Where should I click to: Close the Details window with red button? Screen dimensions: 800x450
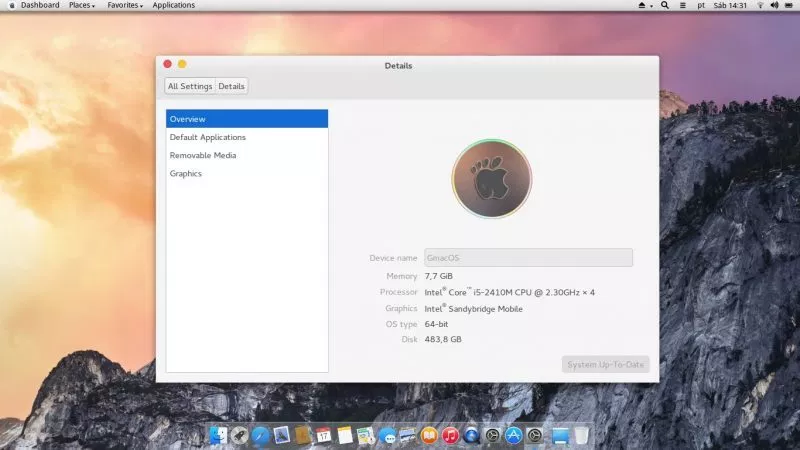click(x=167, y=64)
